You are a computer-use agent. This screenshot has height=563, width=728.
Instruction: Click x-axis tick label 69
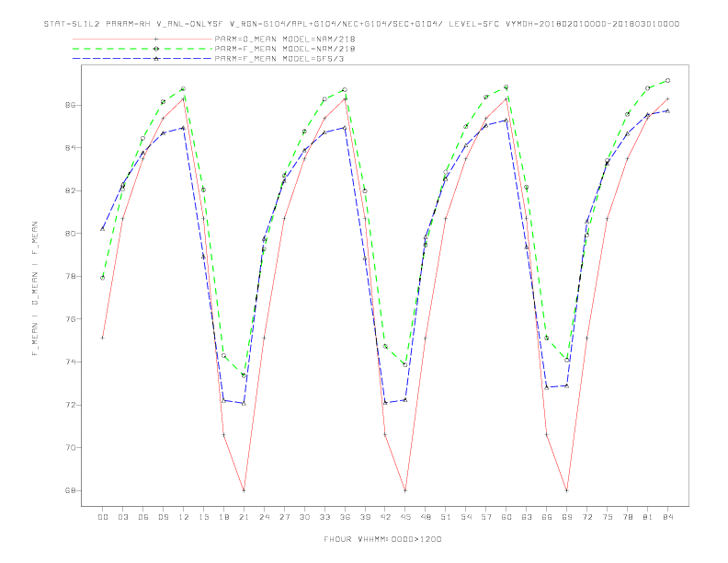567,517
